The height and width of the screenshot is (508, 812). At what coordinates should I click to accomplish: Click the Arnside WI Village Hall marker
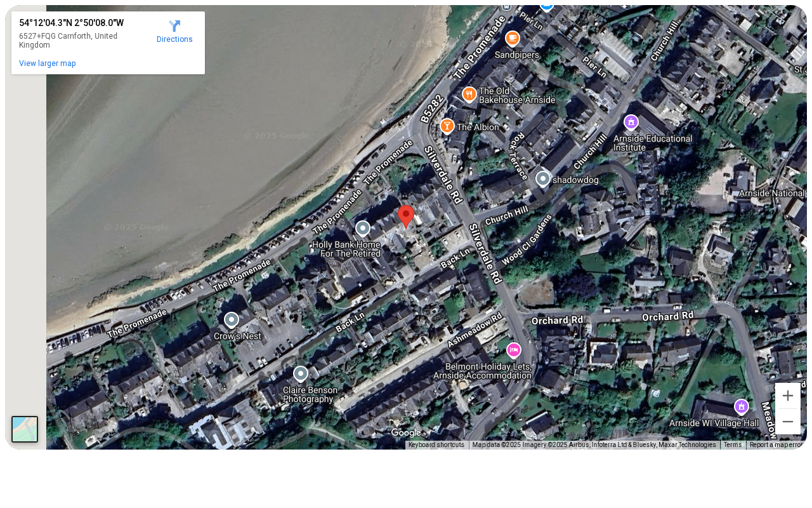[742, 406]
